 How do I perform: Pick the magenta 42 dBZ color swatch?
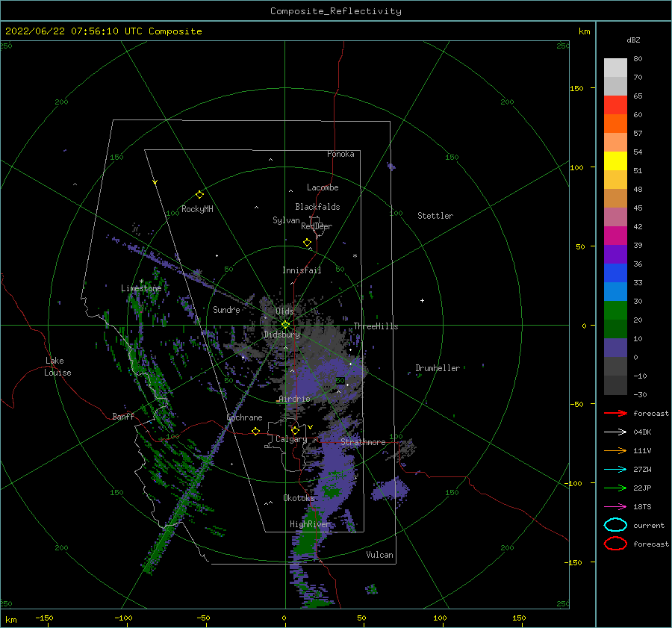click(x=615, y=235)
